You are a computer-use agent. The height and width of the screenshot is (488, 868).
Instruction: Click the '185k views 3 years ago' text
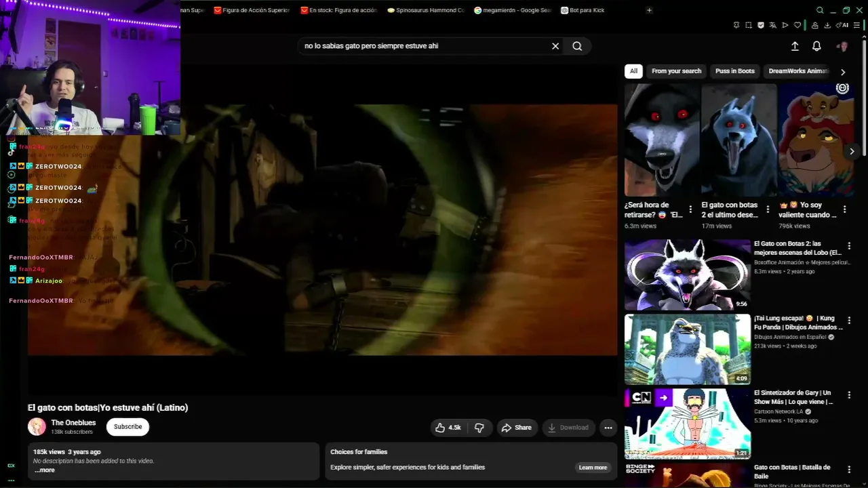pyautogui.click(x=67, y=452)
